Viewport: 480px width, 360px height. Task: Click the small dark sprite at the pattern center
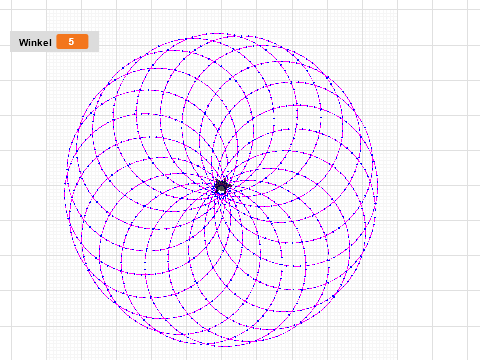[x=222, y=187]
